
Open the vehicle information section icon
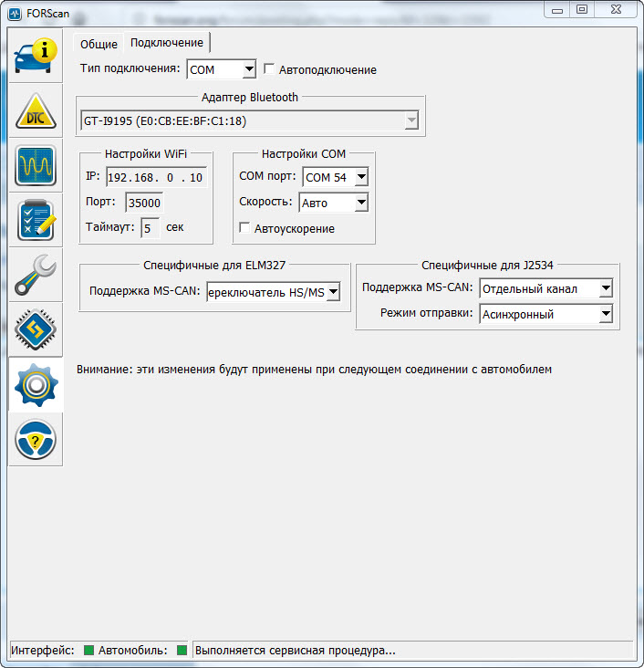36,56
